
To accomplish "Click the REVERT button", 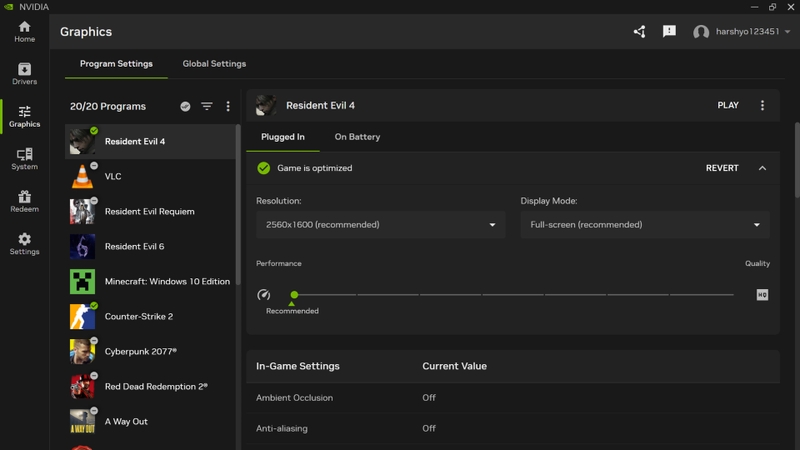I will pyautogui.click(x=722, y=168).
